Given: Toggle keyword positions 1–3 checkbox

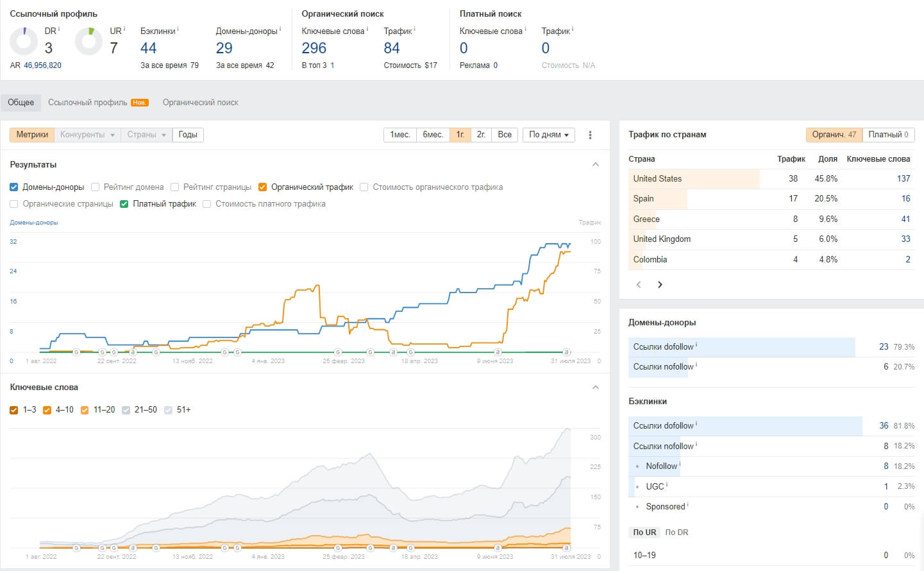Looking at the screenshot, I should coord(14,410).
